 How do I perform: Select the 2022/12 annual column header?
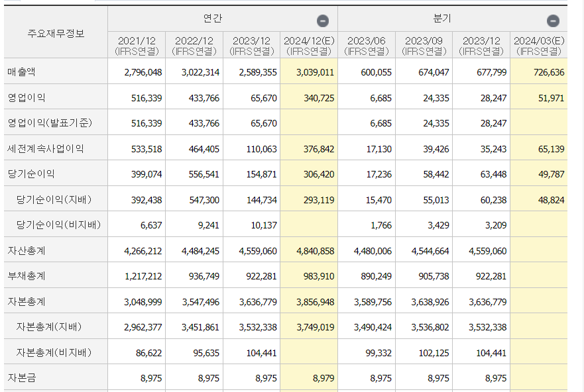194,45
